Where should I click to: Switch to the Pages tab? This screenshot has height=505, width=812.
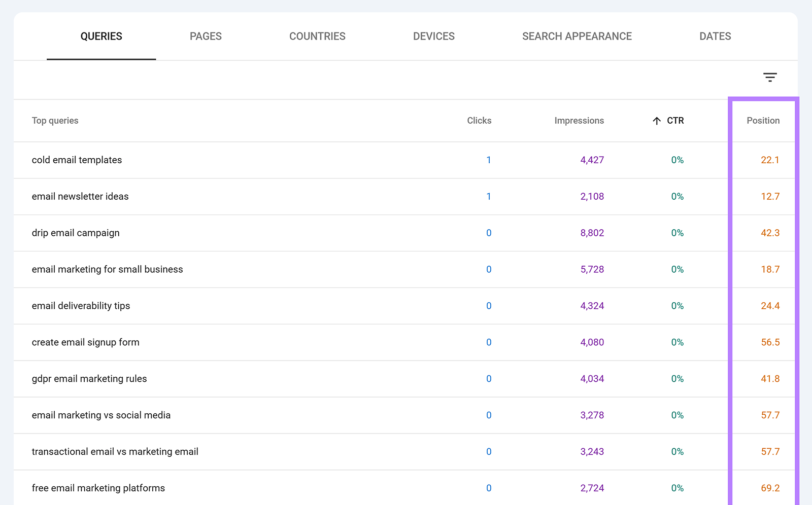[x=206, y=36]
